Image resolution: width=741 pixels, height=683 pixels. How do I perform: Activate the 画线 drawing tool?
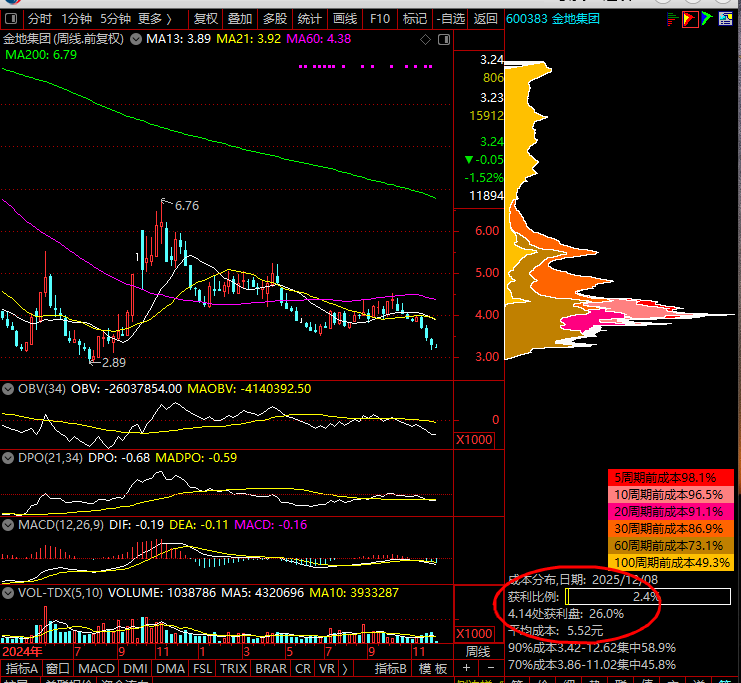345,19
